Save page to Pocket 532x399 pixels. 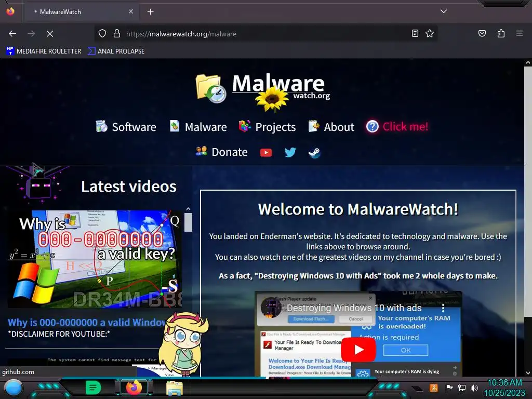tap(482, 33)
